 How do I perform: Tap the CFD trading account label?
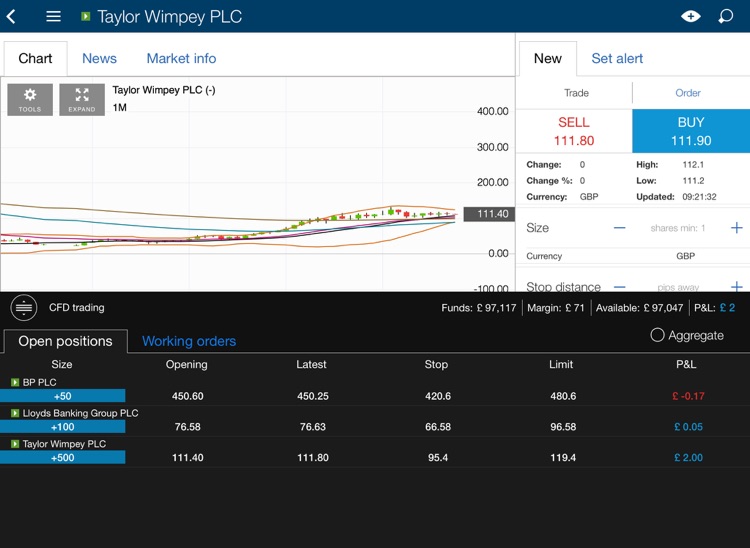77,307
